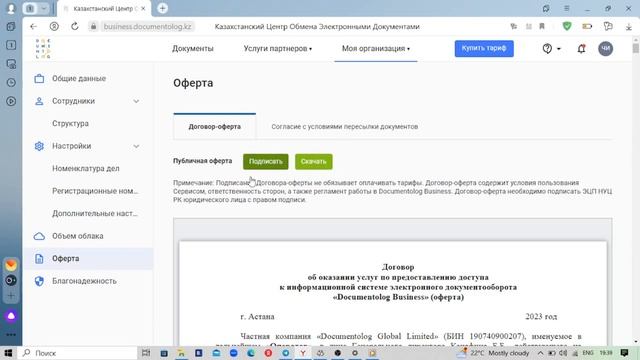Screen dimensions: 640x360
Task: Open Дополнительные настройки in the sidebar
Action: [95, 213]
